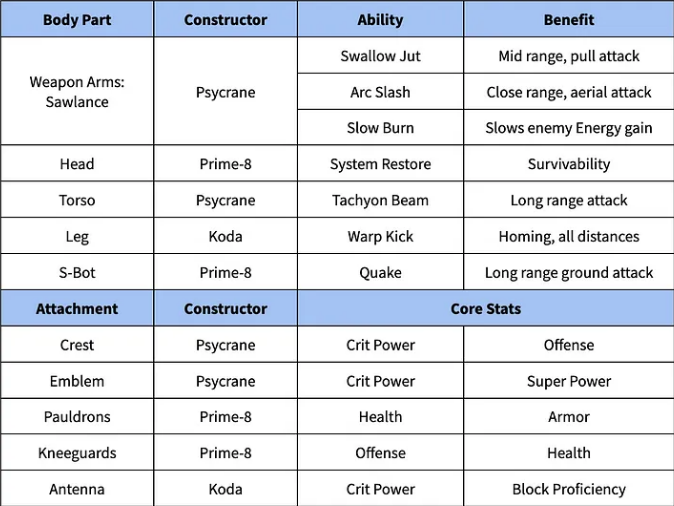Click the Quake ability cell
674x506 pixels.
[x=380, y=272]
